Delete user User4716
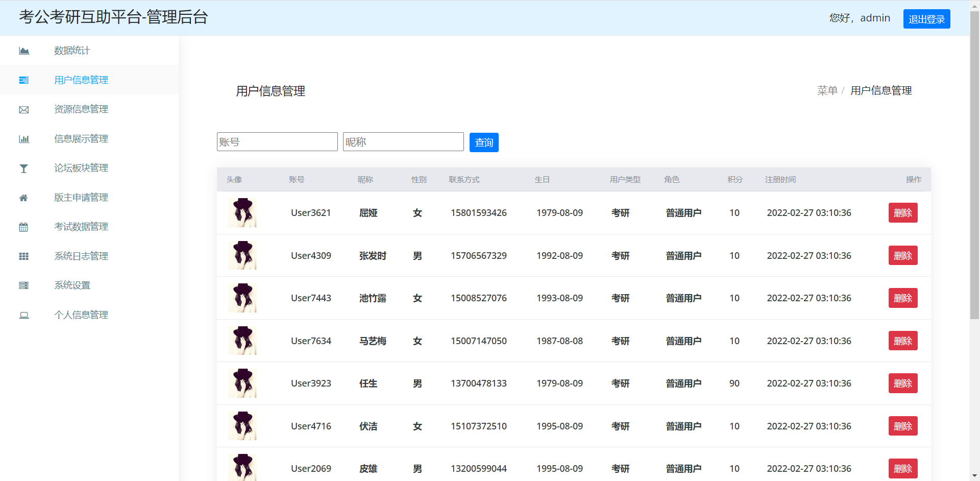Viewport: 980px width, 481px height. click(903, 426)
